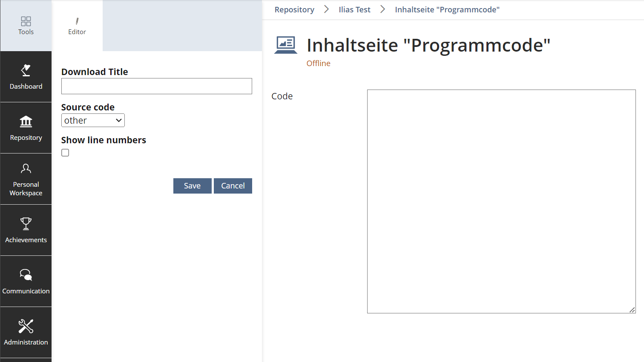Enable the Show line numbers checkbox
This screenshot has height=362, width=644.
click(65, 153)
